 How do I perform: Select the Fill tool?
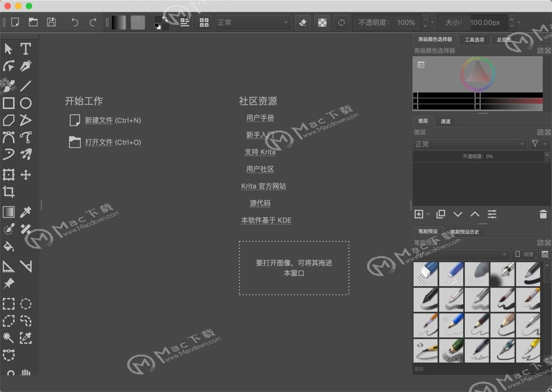coord(9,246)
